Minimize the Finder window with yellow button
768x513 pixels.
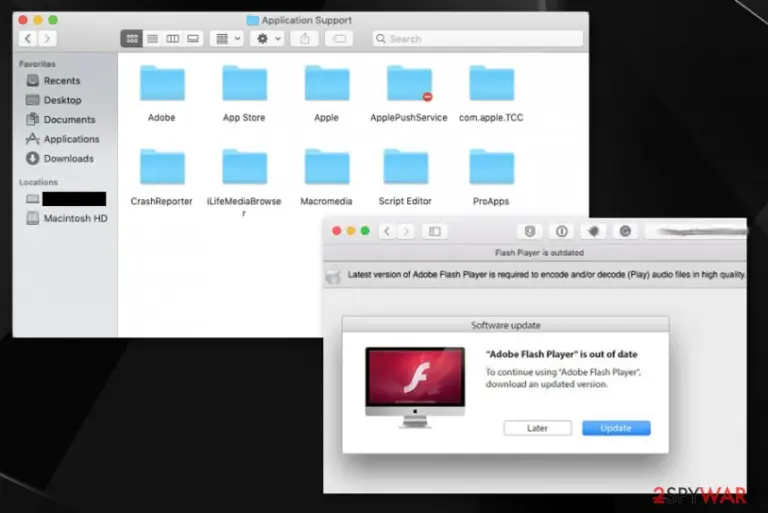(38, 20)
